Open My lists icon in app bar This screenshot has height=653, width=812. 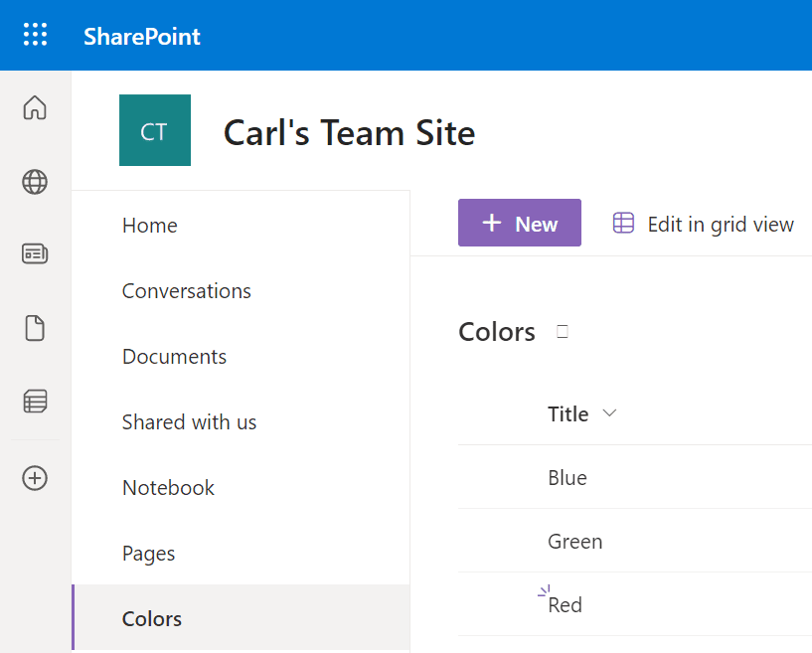(x=35, y=402)
